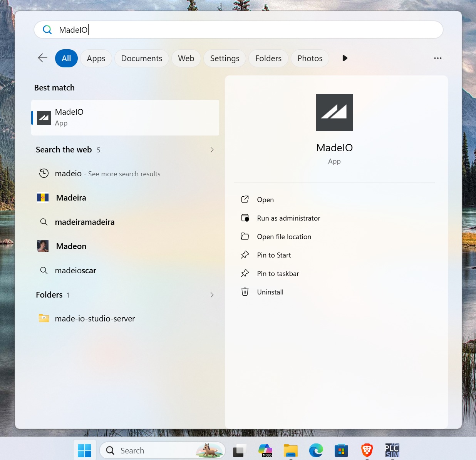Click the Uninstall trash icon
The width and height of the screenshot is (476, 460).
pyautogui.click(x=245, y=292)
